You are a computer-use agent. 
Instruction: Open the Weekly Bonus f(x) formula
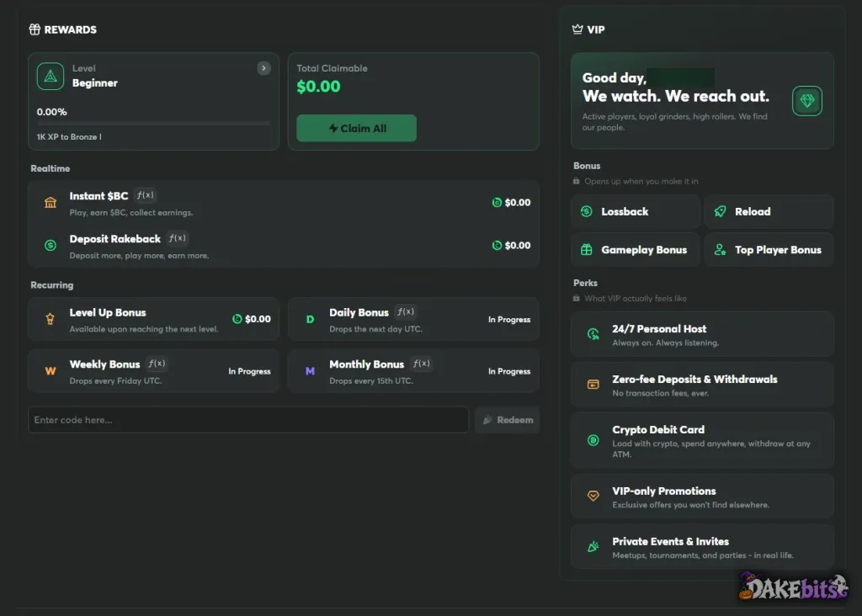coord(157,364)
